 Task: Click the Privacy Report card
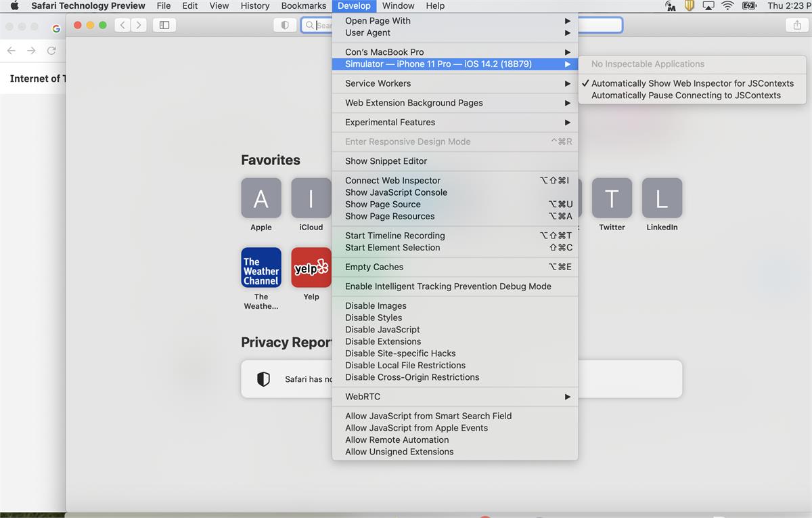[461, 379]
